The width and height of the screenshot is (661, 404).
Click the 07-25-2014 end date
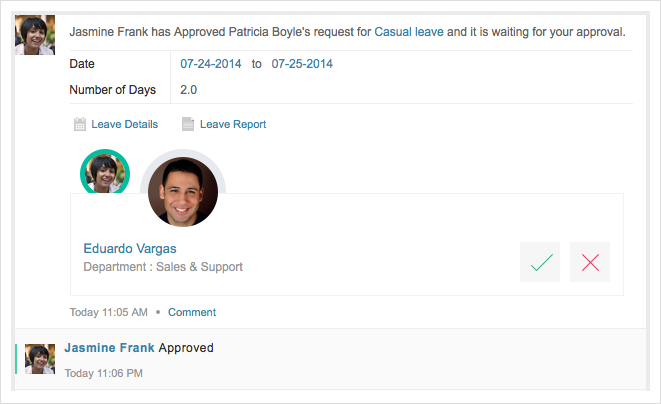click(301, 64)
